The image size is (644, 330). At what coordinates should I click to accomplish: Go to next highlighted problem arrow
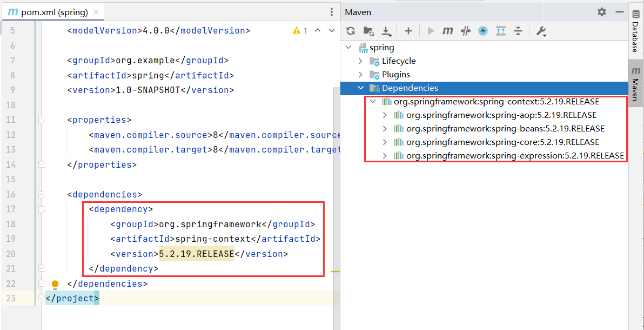coord(331,30)
